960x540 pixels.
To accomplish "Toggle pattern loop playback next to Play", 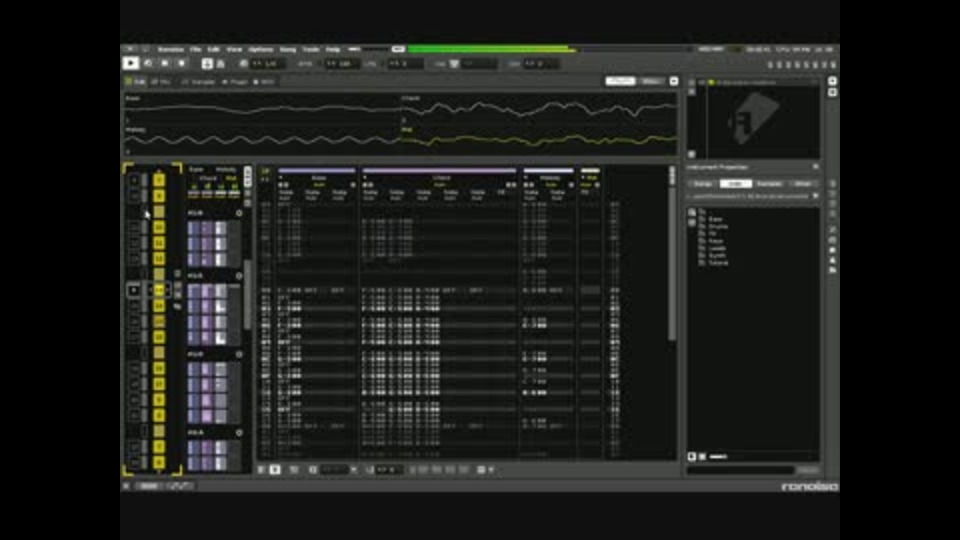I will (x=148, y=63).
